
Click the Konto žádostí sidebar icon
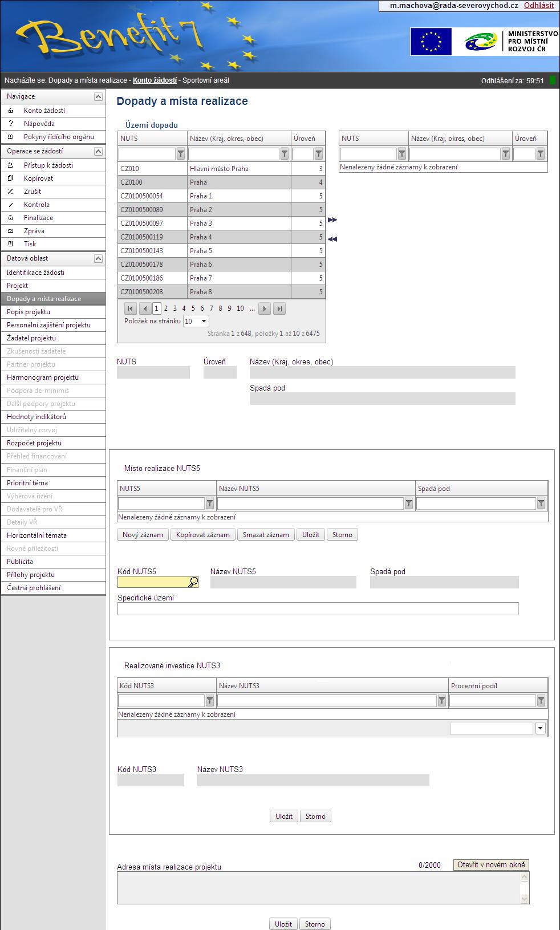pos(10,111)
